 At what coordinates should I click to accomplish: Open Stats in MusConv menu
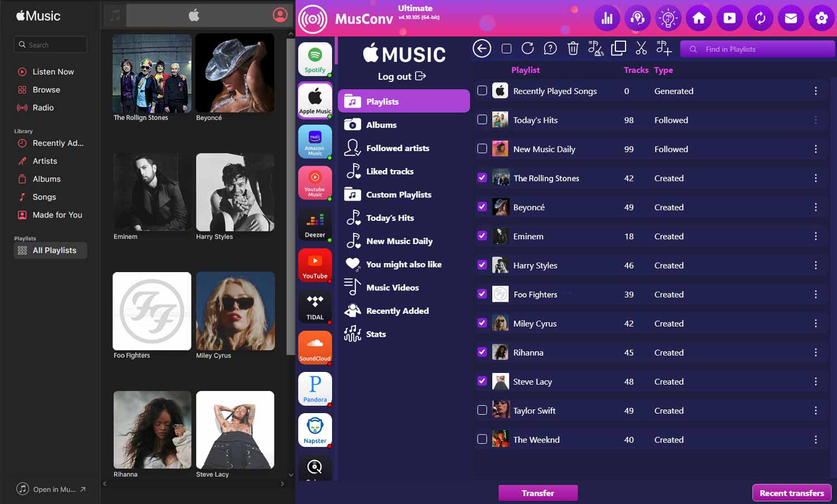(x=403, y=334)
